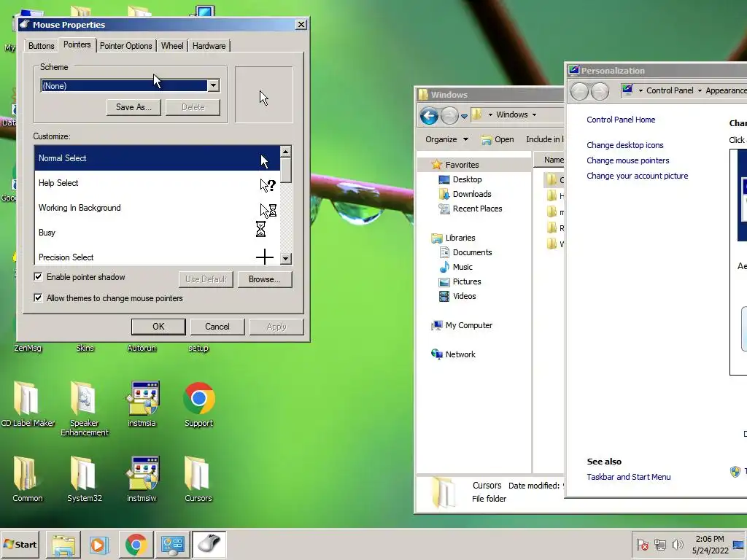
Task: Click Back arrow in Windows explorer
Action: [x=429, y=115]
